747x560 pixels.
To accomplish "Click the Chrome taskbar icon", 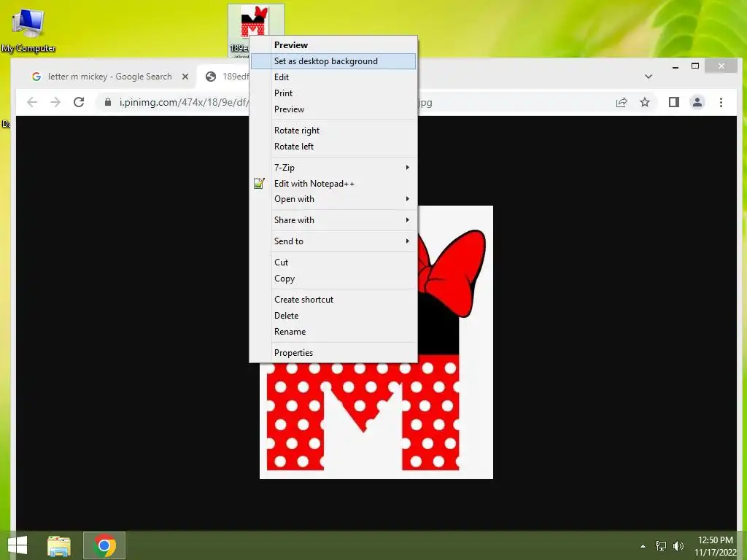I will click(104, 545).
